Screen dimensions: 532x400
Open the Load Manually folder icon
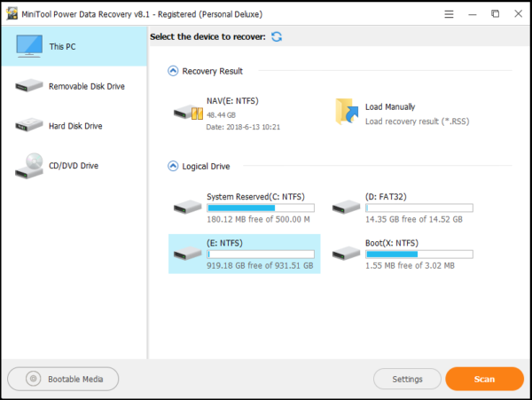(x=347, y=112)
